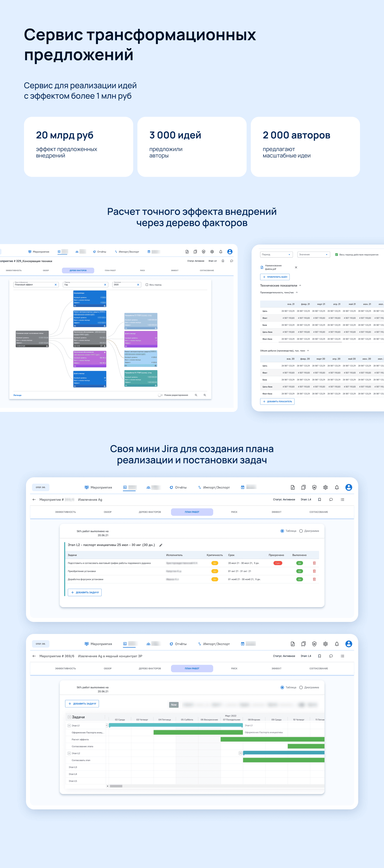Viewport: 384px width, 868px height.
Task: Click list icon in Извлечение Ag в медный концентрат header
Action: [342, 656]
